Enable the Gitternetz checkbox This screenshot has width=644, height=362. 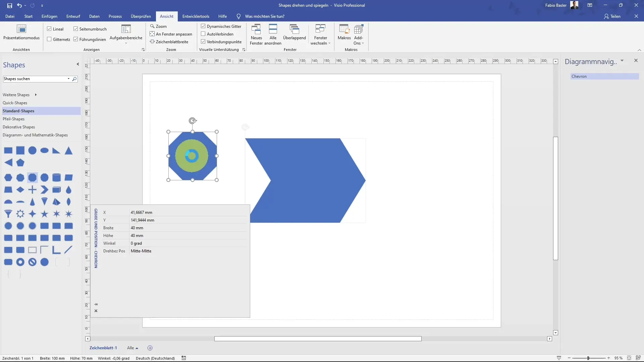point(49,39)
